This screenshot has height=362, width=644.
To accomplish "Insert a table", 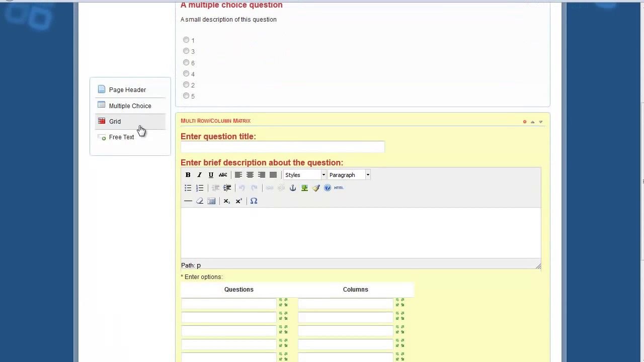I will point(211,201).
